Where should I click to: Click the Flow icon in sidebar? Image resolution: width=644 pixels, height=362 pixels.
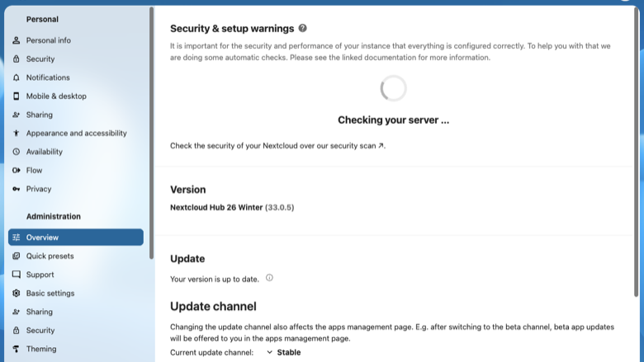(16, 170)
